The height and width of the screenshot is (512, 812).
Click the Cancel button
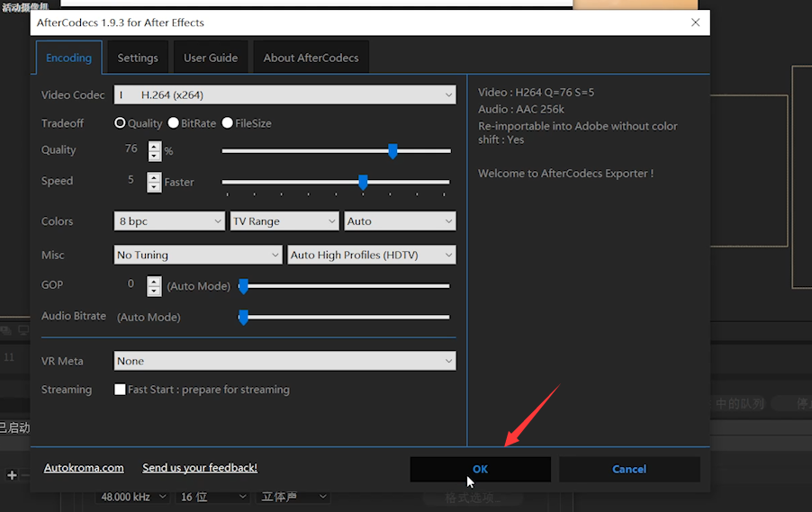click(x=629, y=469)
